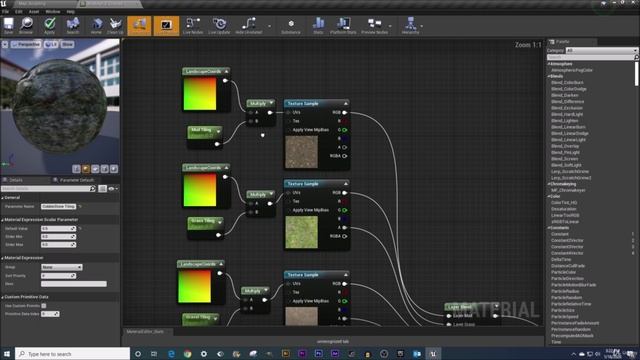Collapse the Atmosphere category in Palette

pos(549,64)
